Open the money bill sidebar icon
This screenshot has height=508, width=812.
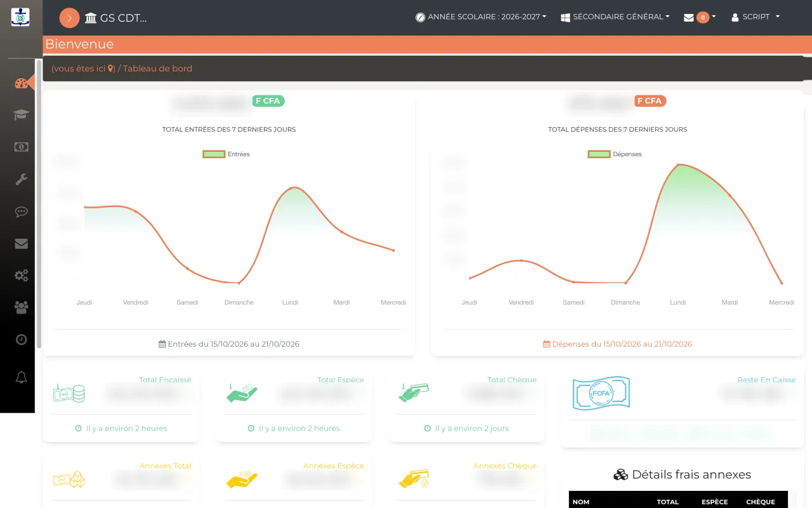pos(21,147)
